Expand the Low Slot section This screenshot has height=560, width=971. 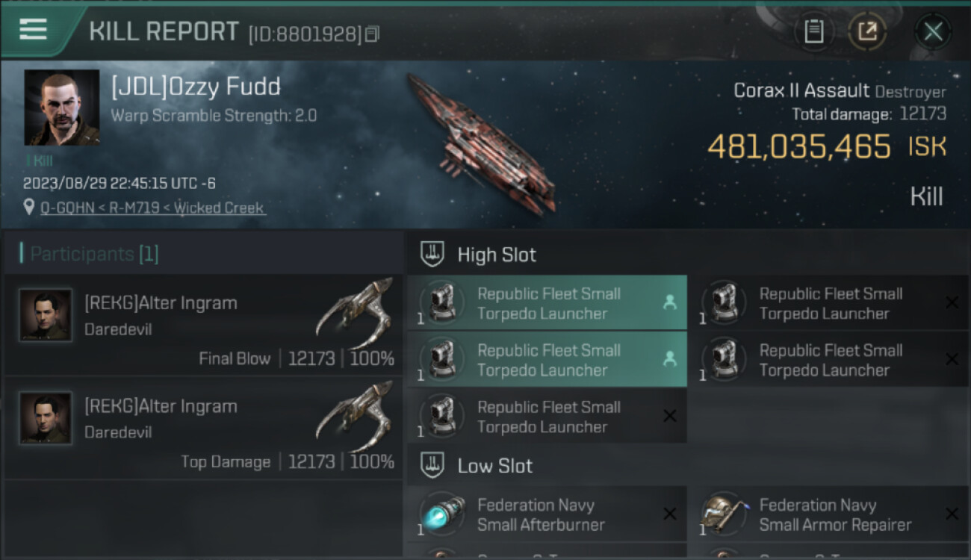pyautogui.click(x=495, y=466)
